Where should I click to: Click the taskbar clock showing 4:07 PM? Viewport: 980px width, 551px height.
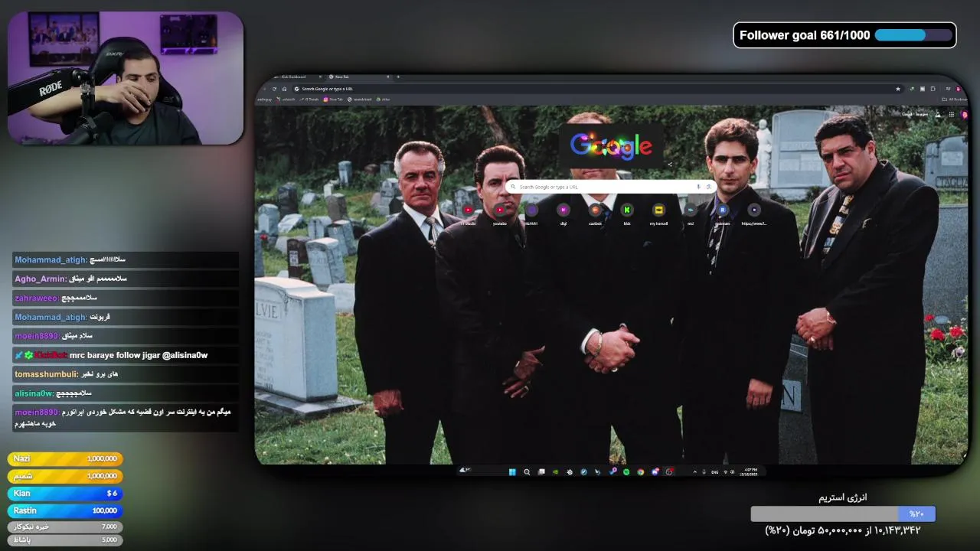[750, 472]
